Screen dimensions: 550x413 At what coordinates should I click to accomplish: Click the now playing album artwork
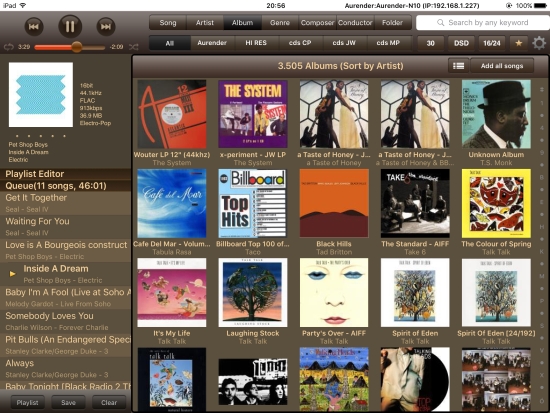coord(41,95)
